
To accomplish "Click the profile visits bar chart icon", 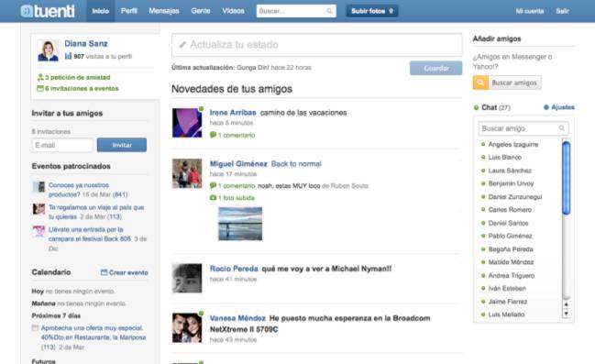I will pyautogui.click(x=68, y=56).
